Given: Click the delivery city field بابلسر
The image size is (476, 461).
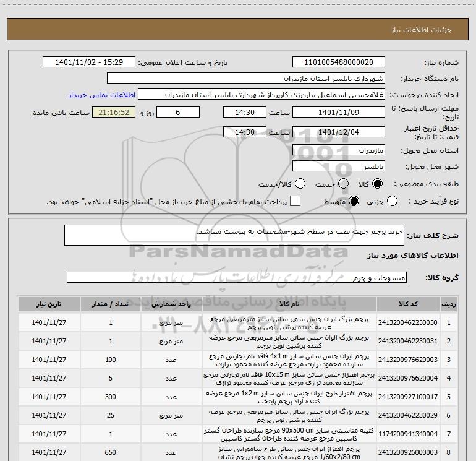Looking at the screenshot, I should [339, 166].
